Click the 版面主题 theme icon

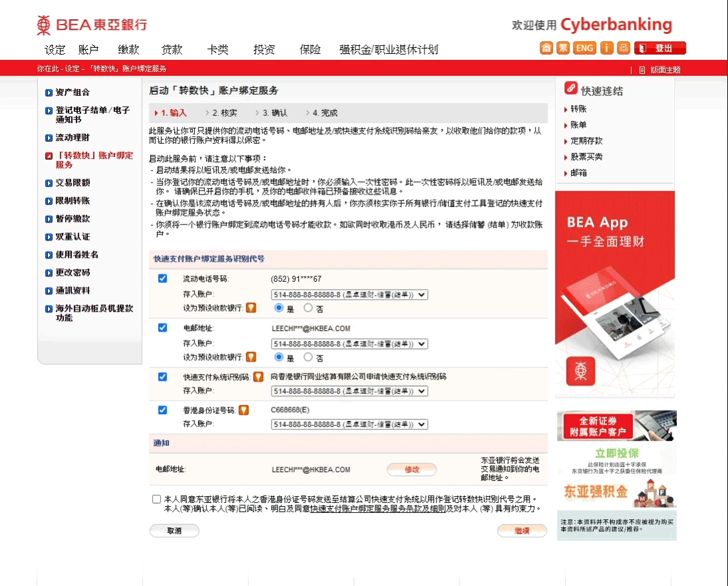(642, 70)
